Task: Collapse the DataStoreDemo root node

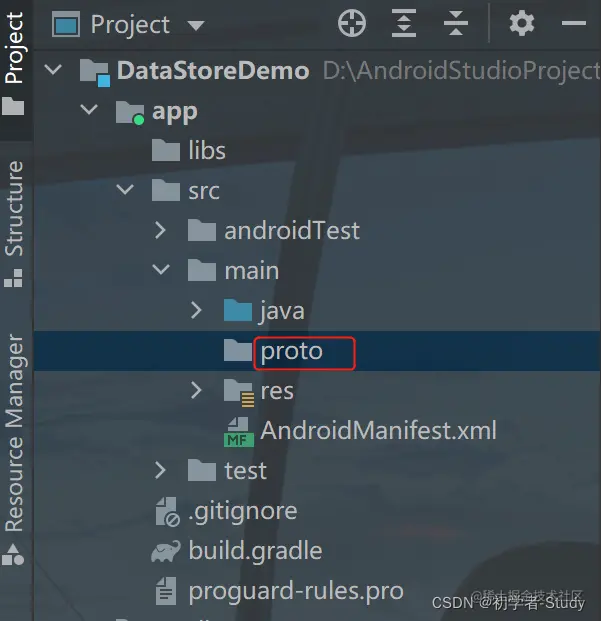Action: tap(53, 70)
